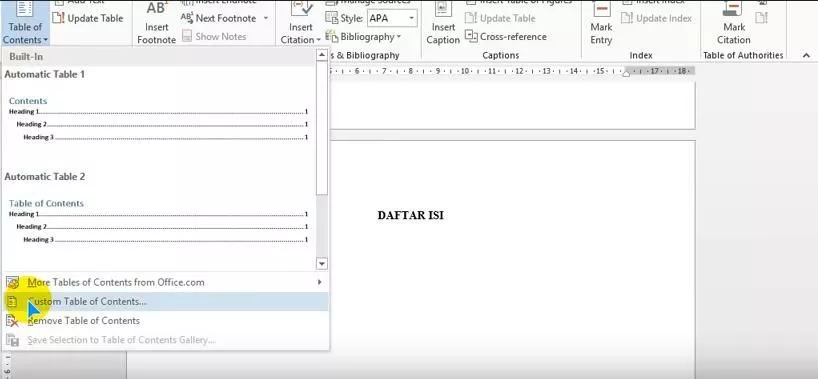818x379 pixels.
Task: Click the Insert Citation button
Action: [301, 23]
